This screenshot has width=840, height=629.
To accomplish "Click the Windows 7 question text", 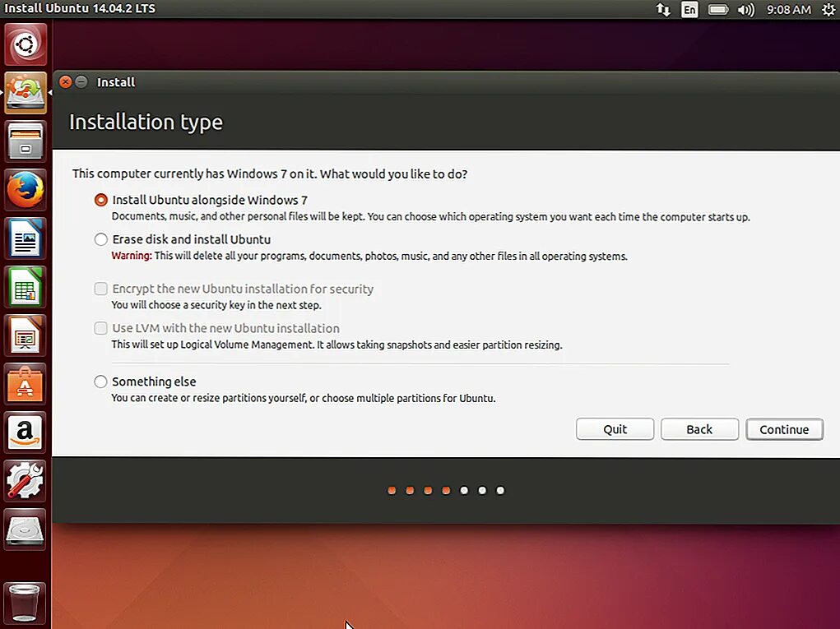I will point(270,174).
